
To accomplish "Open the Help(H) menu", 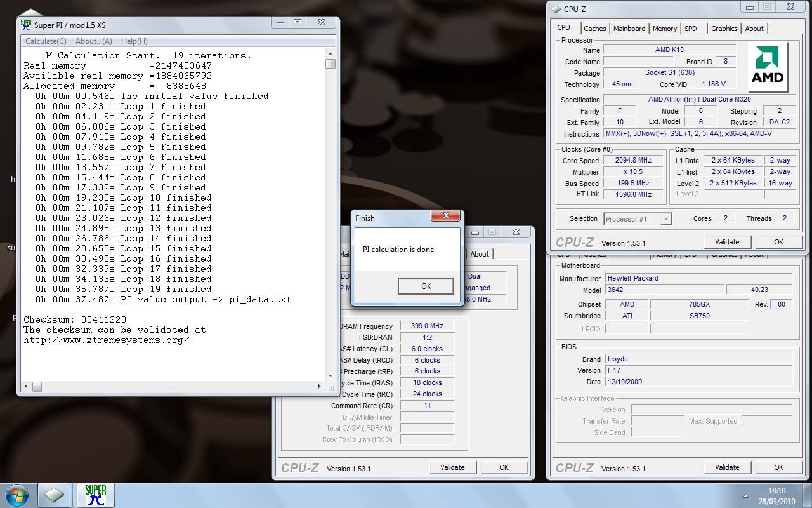I will [x=134, y=41].
